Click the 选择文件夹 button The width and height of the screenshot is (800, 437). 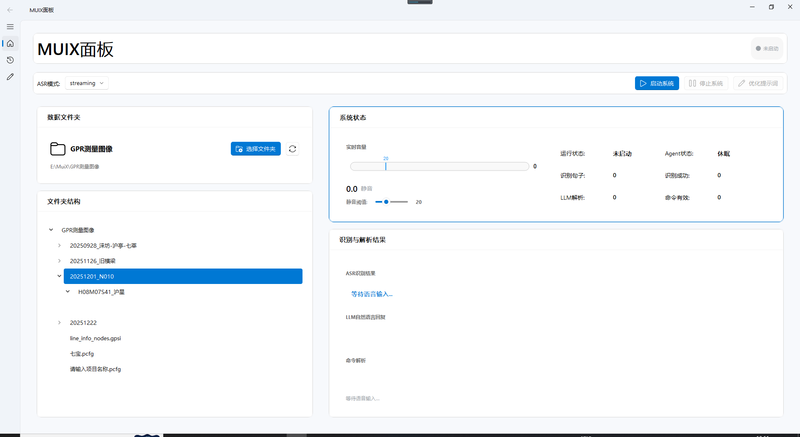255,149
